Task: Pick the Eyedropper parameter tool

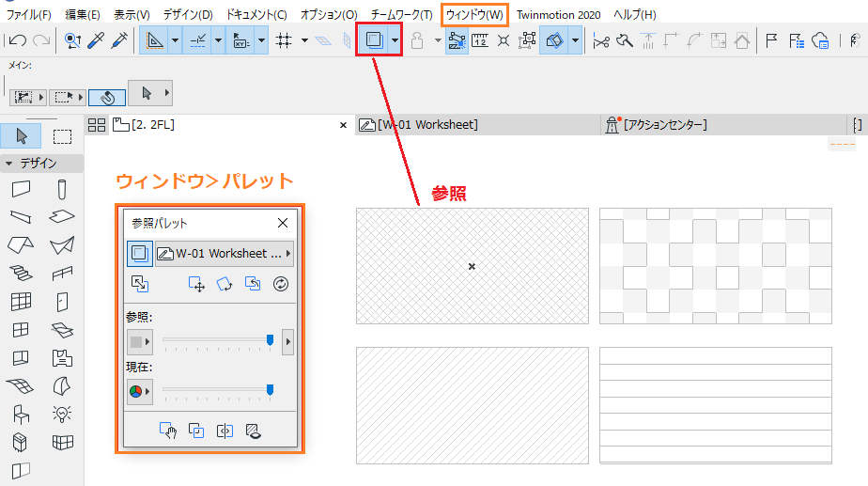Action: point(96,40)
